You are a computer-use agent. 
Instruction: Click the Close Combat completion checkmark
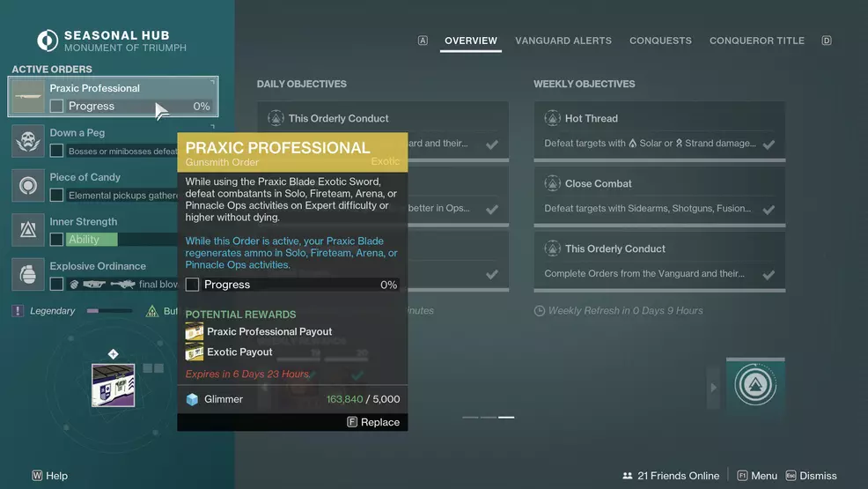click(x=769, y=210)
